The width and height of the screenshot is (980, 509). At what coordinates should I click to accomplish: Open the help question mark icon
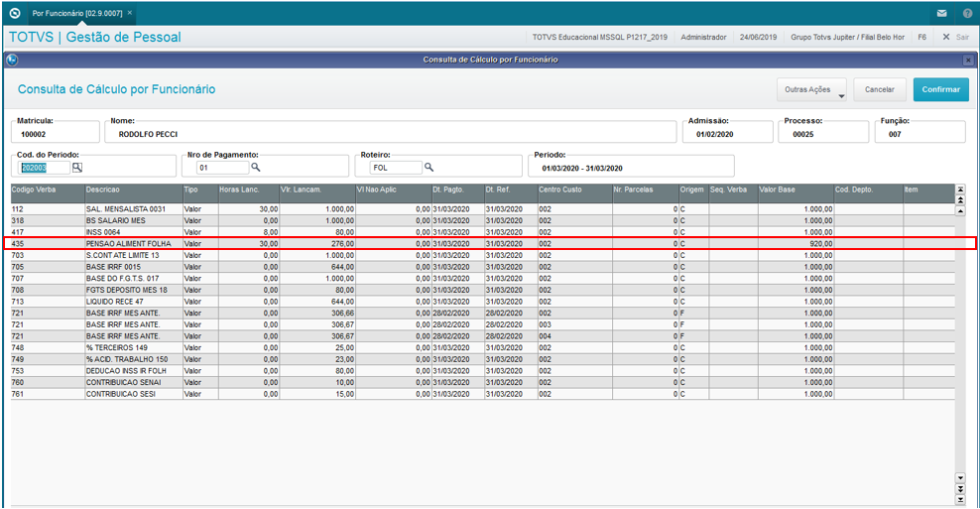coord(967,13)
